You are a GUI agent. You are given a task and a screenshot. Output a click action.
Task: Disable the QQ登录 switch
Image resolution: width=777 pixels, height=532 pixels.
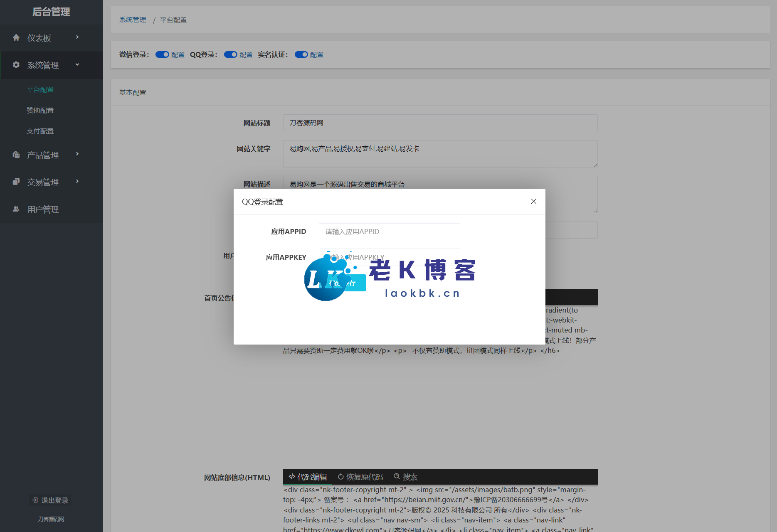pos(230,54)
